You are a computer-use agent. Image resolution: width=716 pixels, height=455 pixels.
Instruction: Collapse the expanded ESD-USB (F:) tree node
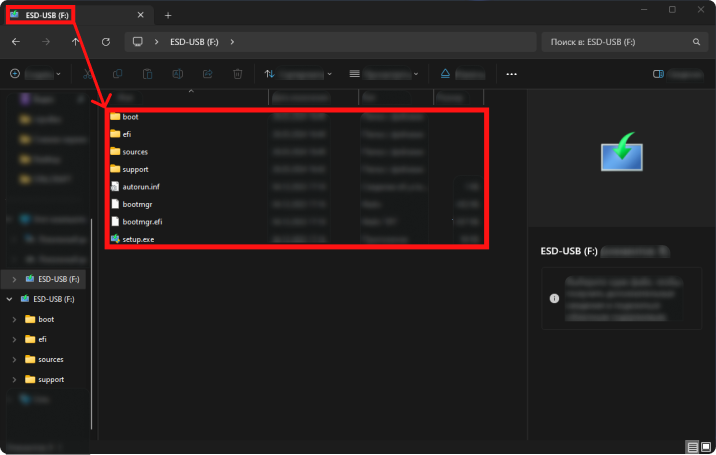tap(10, 299)
